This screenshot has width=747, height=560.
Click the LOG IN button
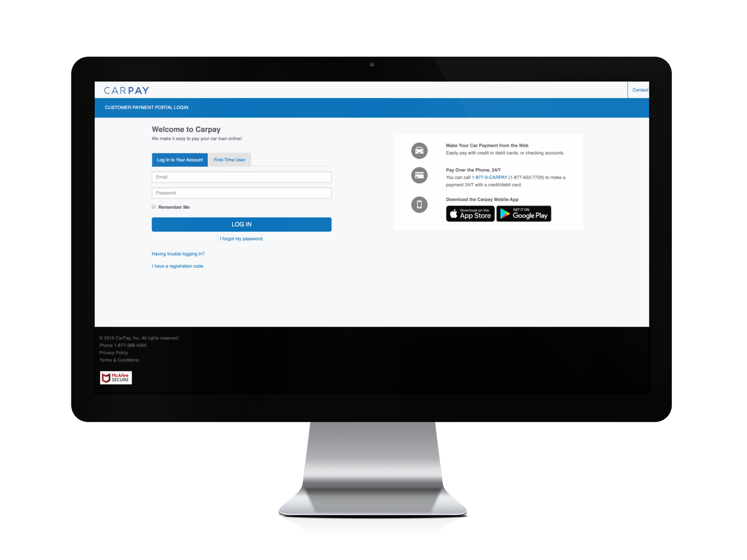241,224
